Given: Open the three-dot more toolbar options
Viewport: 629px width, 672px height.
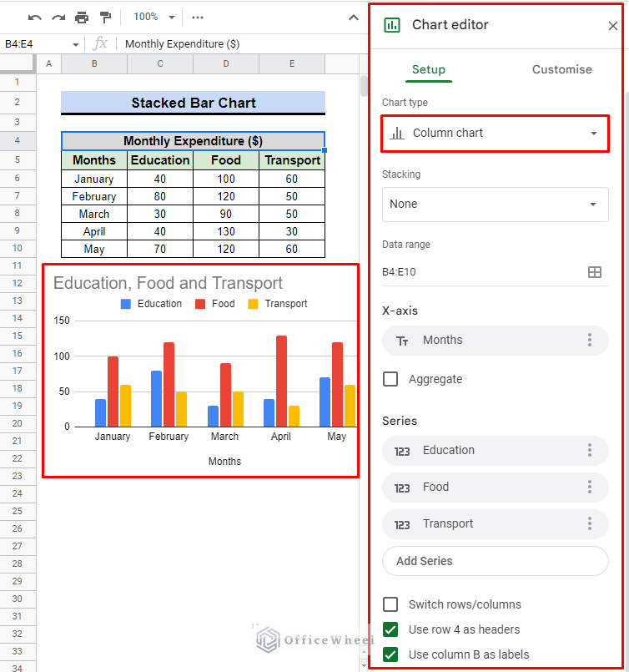Looking at the screenshot, I should point(198,17).
